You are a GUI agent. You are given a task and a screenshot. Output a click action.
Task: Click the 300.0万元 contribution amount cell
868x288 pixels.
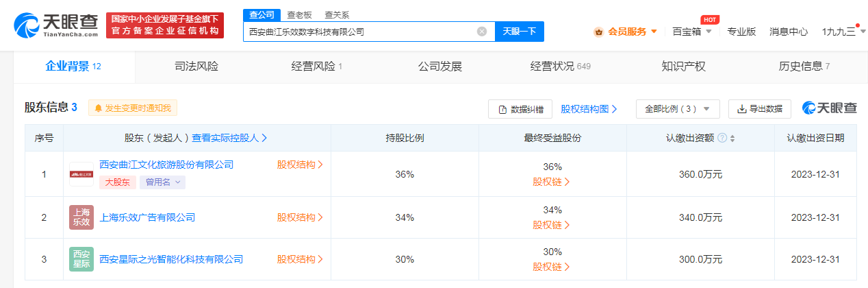(x=700, y=259)
